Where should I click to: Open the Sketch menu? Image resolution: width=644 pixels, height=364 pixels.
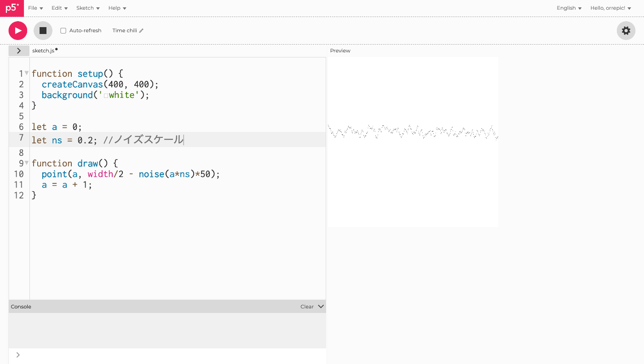[x=88, y=8]
